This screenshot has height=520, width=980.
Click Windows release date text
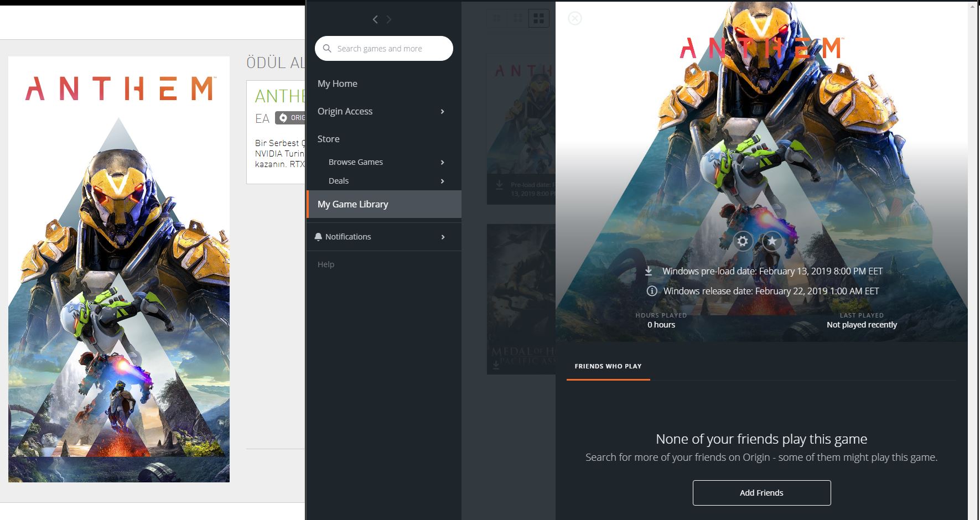[771, 291]
